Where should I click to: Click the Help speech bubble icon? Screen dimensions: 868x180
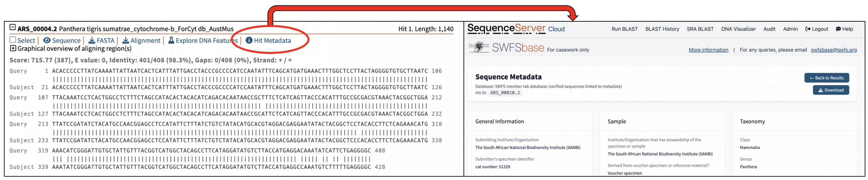pos(838,29)
